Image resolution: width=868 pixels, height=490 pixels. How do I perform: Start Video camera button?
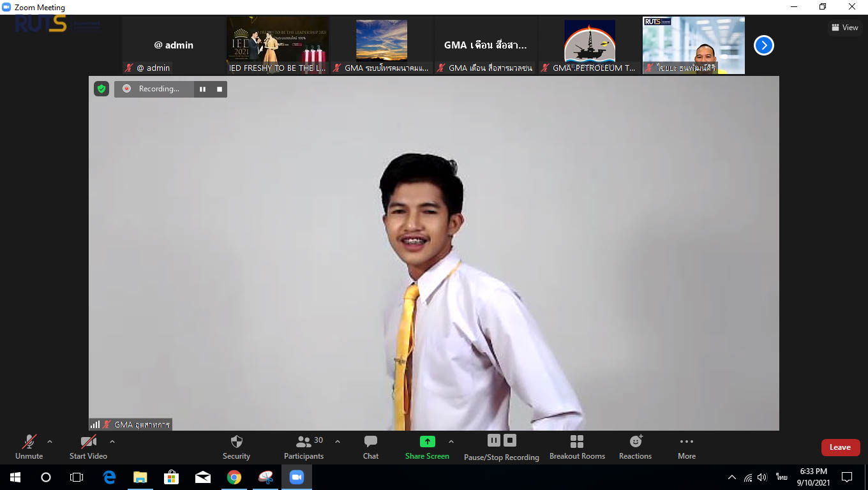[88, 447]
